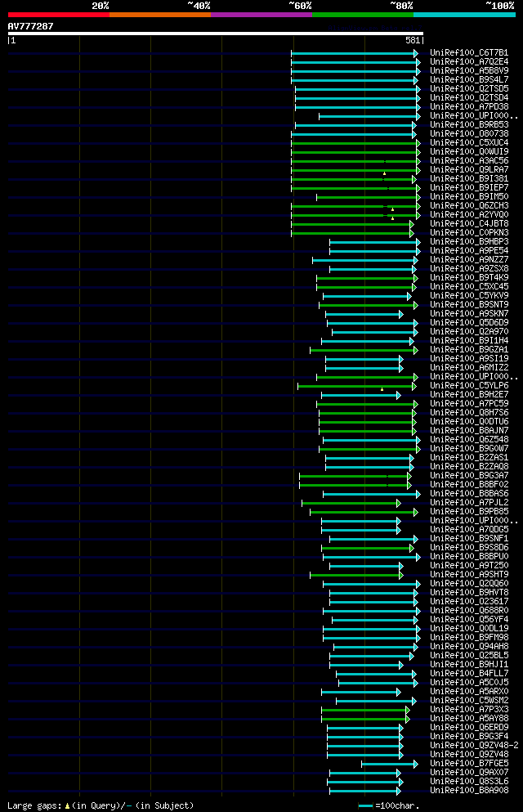The image size is (523, 812).
Task: Select hit label UniRef100_B9GZA1
Action: point(469,350)
